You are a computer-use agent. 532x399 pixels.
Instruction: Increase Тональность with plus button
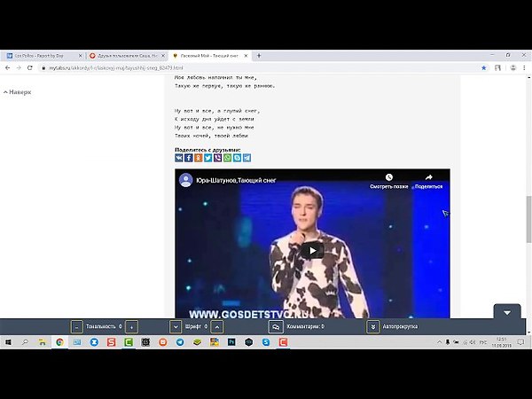click(x=131, y=326)
